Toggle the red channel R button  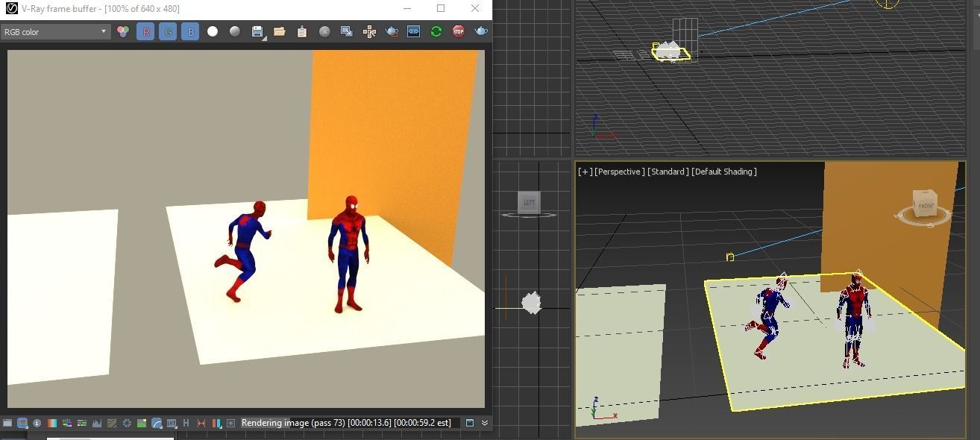[x=145, y=31]
